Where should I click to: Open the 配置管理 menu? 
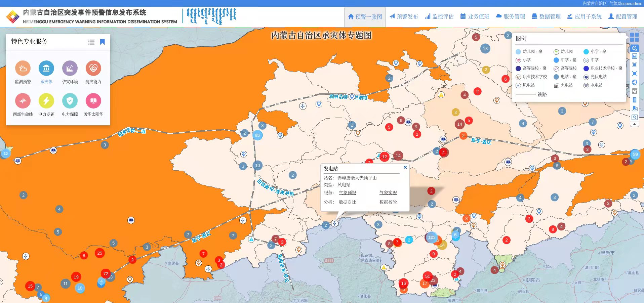pyautogui.click(x=623, y=16)
